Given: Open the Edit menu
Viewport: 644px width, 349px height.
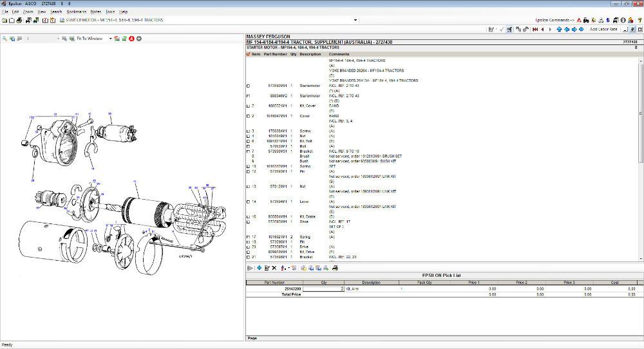Looking at the screenshot, I should point(15,12).
